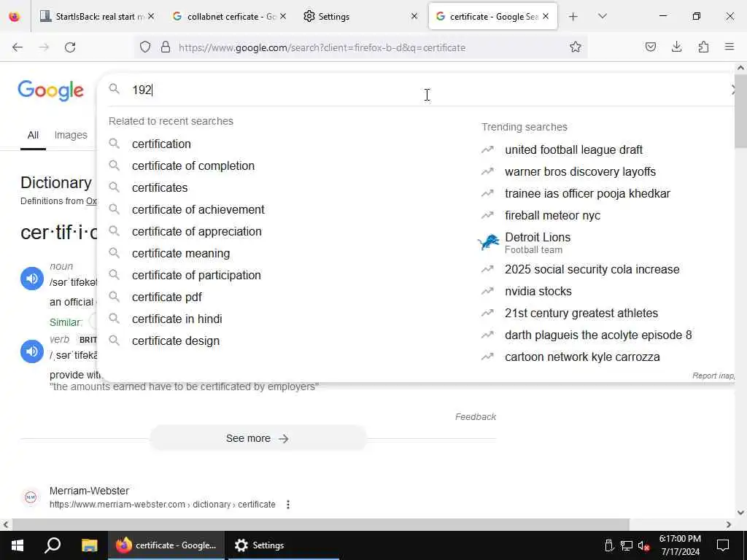This screenshot has width=747, height=560.
Task: Click Detroit Lions team logo
Action: coord(488,242)
